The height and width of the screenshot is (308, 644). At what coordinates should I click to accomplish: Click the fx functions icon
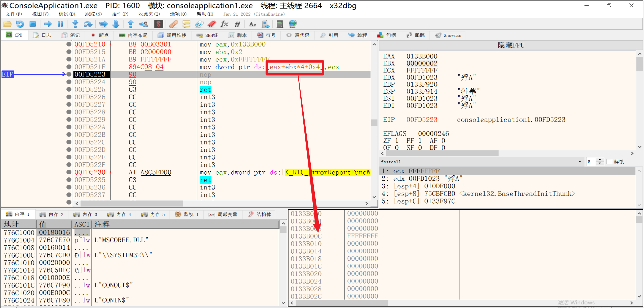pyautogui.click(x=224, y=24)
